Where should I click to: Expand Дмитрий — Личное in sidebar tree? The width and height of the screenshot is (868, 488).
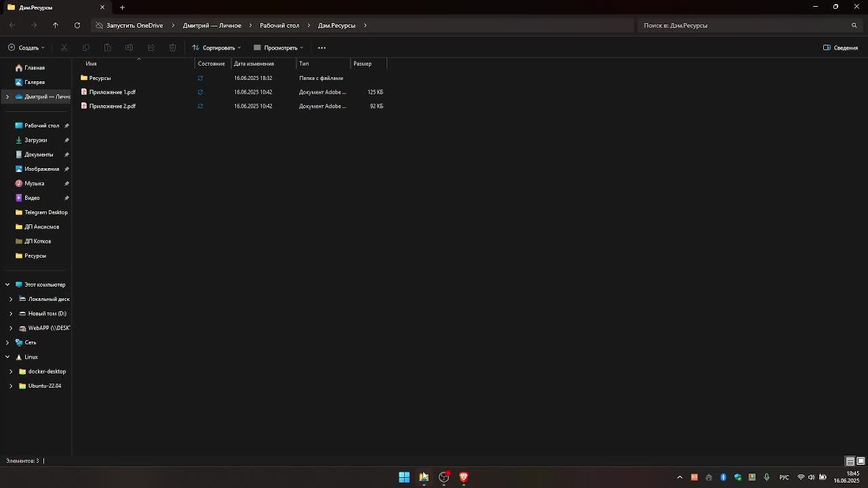click(7, 97)
